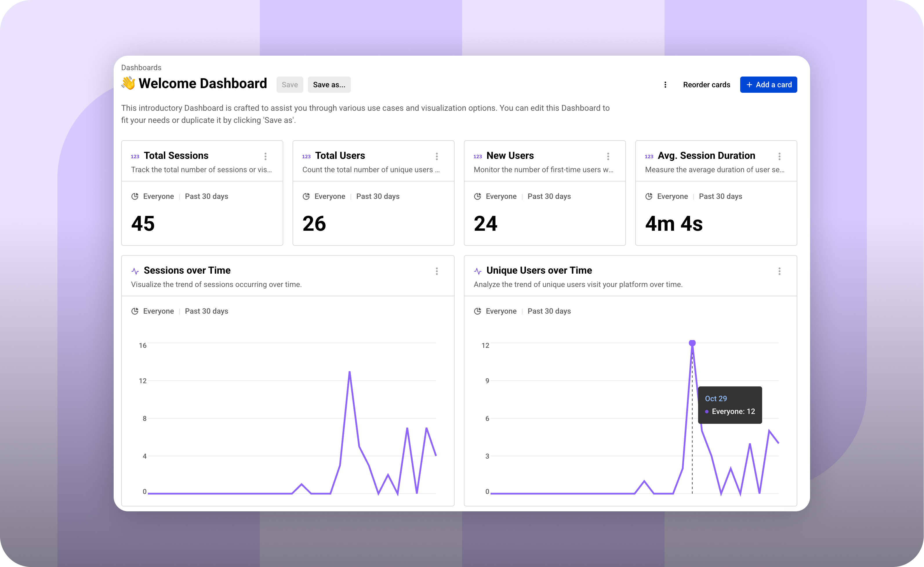Change Past 30 days on Total Users card
The height and width of the screenshot is (567, 924).
pyautogui.click(x=377, y=196)
